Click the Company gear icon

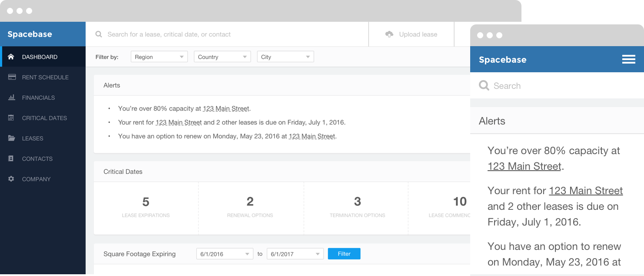click(11, 179)
